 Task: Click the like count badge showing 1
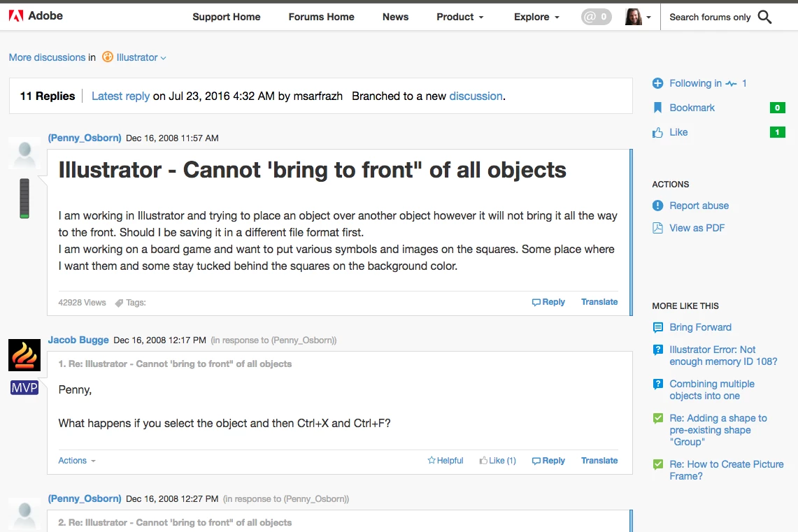(x=777, y=132)
